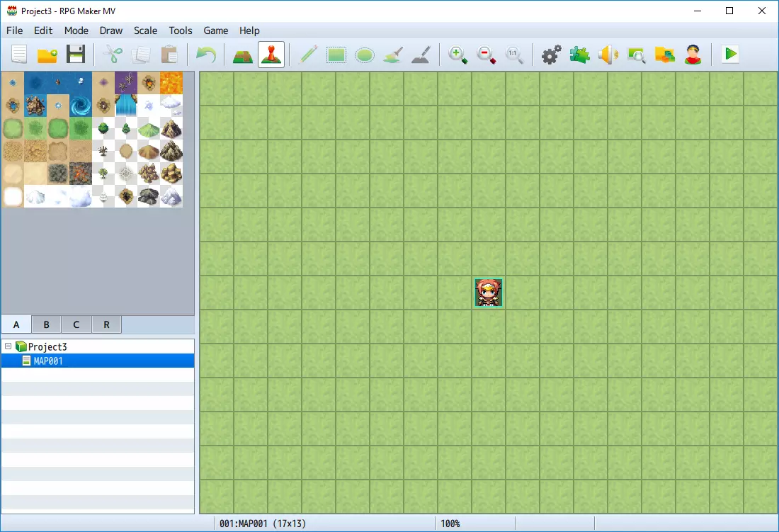Click the Copy icon
Viewport: 779px width, 532px height.
click(141, 54)
